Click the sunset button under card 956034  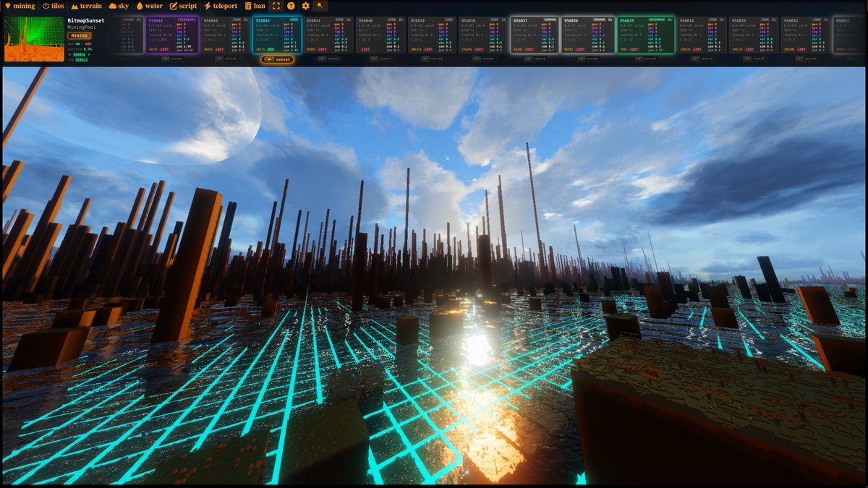702,59
